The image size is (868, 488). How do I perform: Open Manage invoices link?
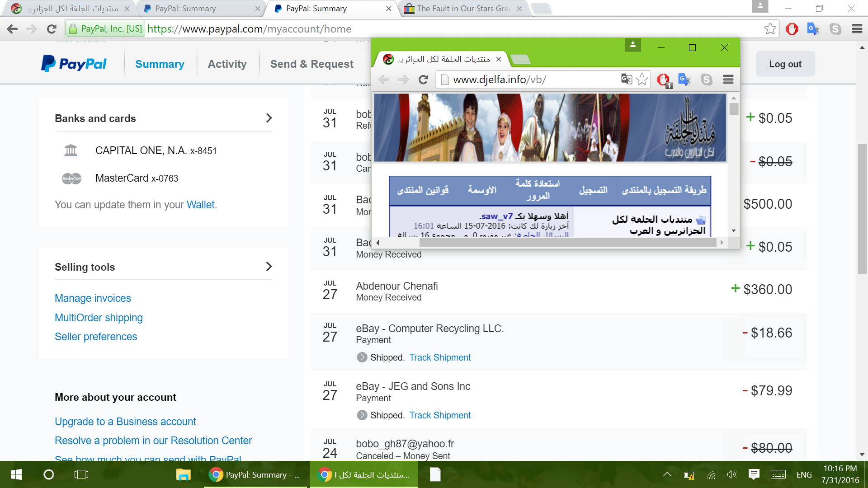93,298
